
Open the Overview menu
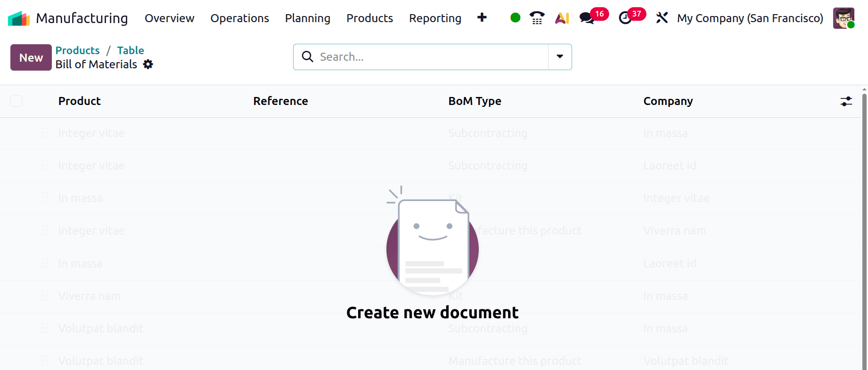point(169,18)
